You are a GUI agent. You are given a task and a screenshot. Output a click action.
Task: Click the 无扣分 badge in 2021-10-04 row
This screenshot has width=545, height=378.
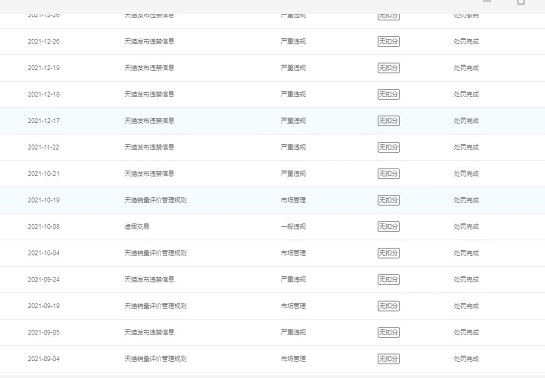[x=389, y=253]
